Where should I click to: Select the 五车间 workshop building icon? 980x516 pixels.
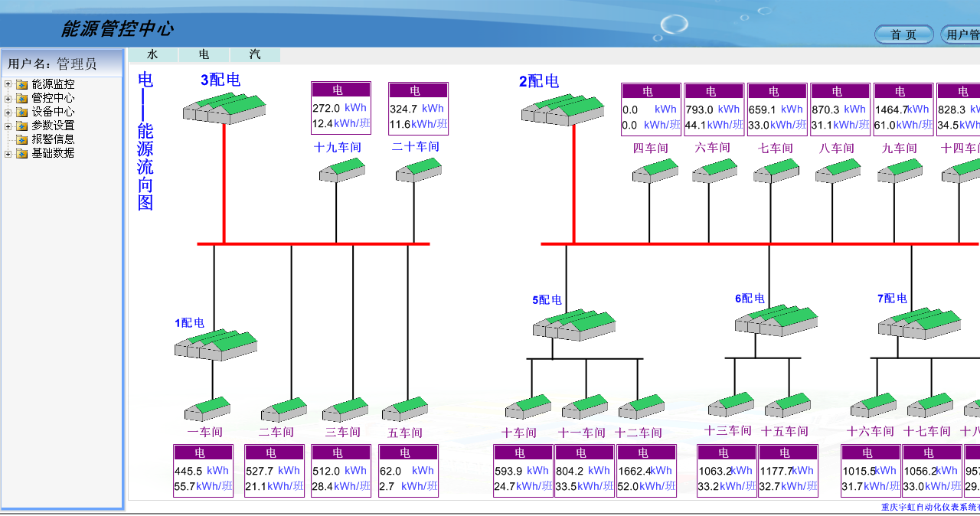click(405, 409)
